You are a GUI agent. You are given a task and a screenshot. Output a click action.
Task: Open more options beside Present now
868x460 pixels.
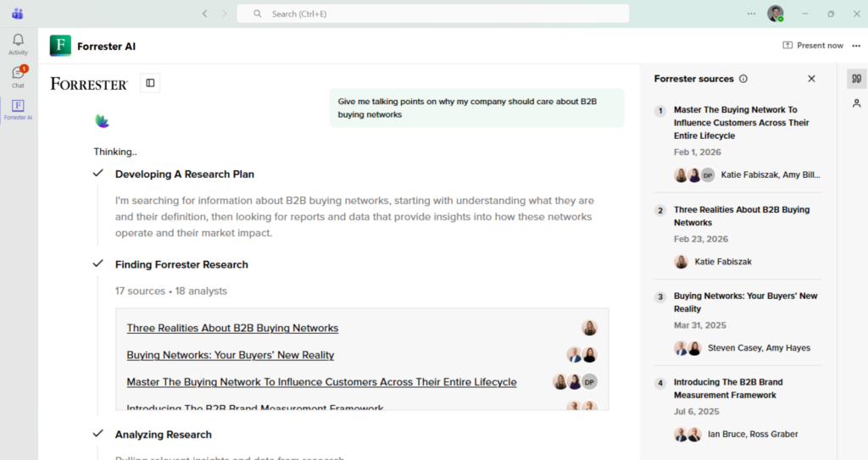856,46
